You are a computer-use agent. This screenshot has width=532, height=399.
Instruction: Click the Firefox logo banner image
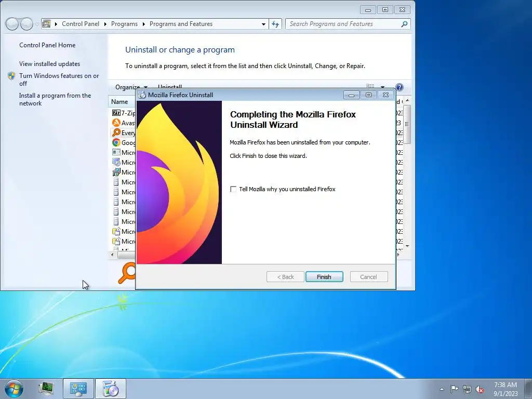179,182
